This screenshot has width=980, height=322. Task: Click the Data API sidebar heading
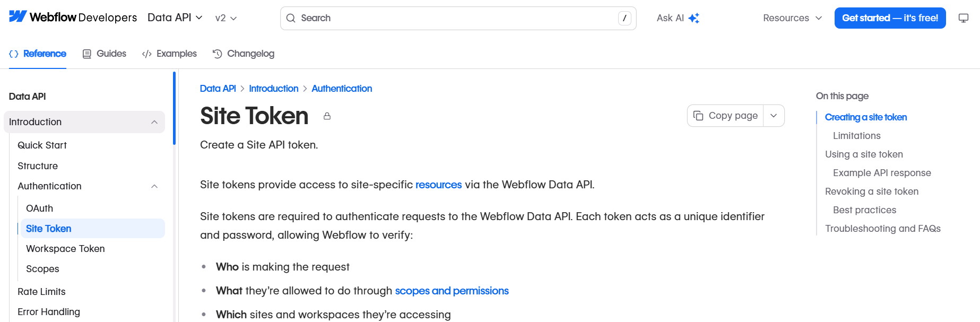click(x=28, y=97)
